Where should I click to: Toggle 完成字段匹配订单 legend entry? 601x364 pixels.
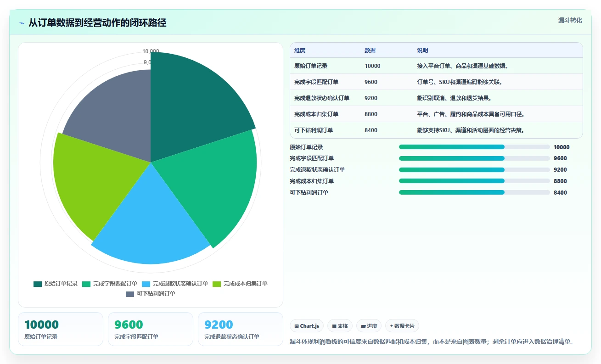tap(110, 284)
